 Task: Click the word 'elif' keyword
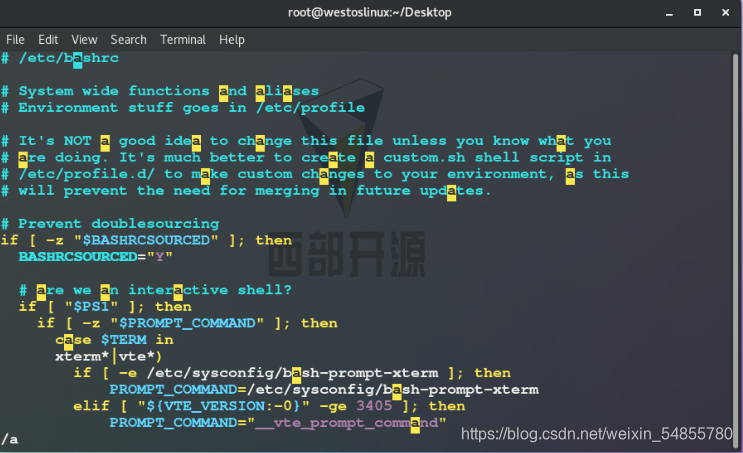point(91,406)
